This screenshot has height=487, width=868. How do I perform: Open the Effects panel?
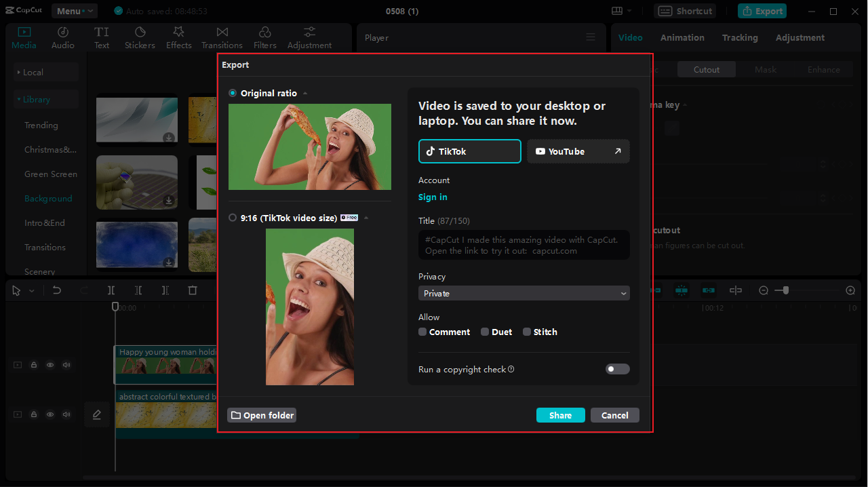[x=179, y=38]
